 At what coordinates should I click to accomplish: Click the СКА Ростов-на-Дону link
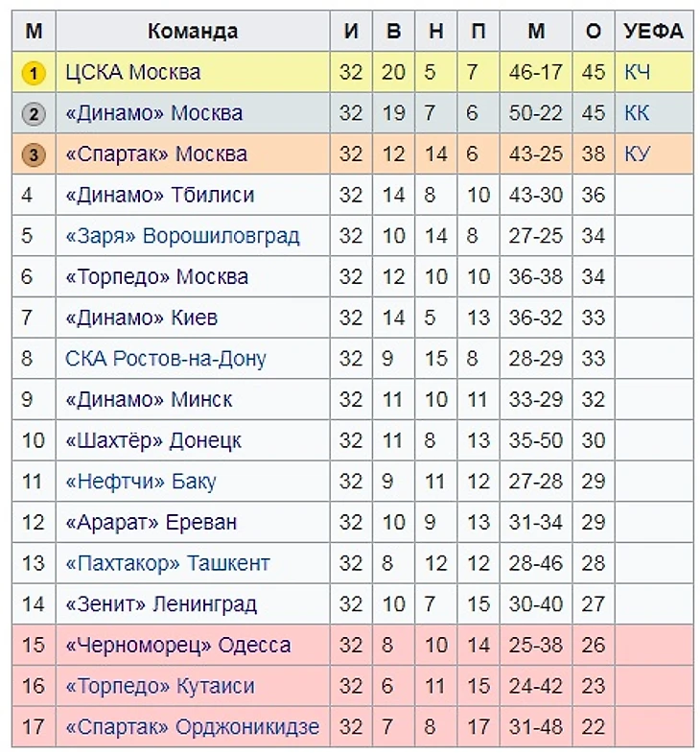[165, 359]
